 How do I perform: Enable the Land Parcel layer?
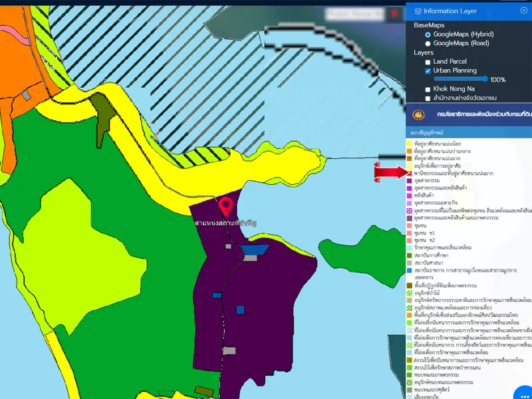pos(428,62)
